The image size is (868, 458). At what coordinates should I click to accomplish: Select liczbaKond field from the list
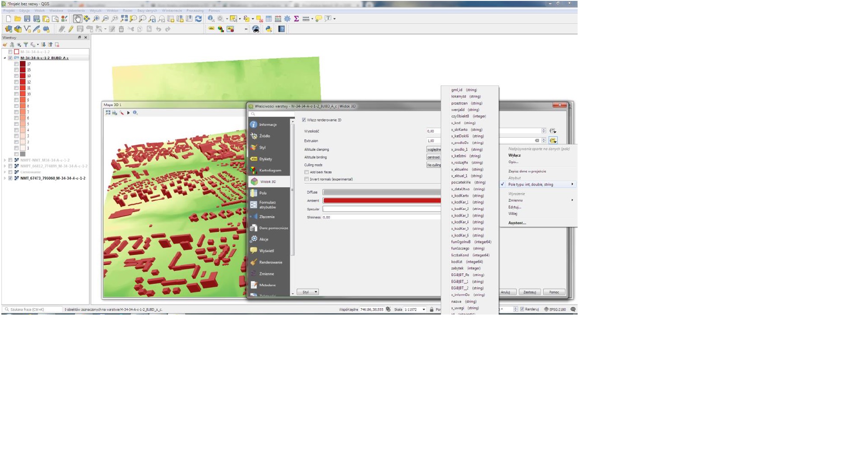pos(460,255)
